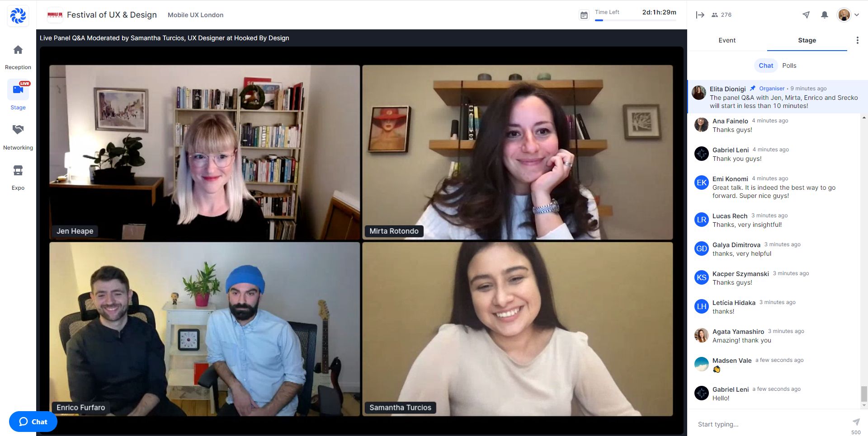
Task: Click the chat panel scrollbar
Action: [x=863, y=394]
